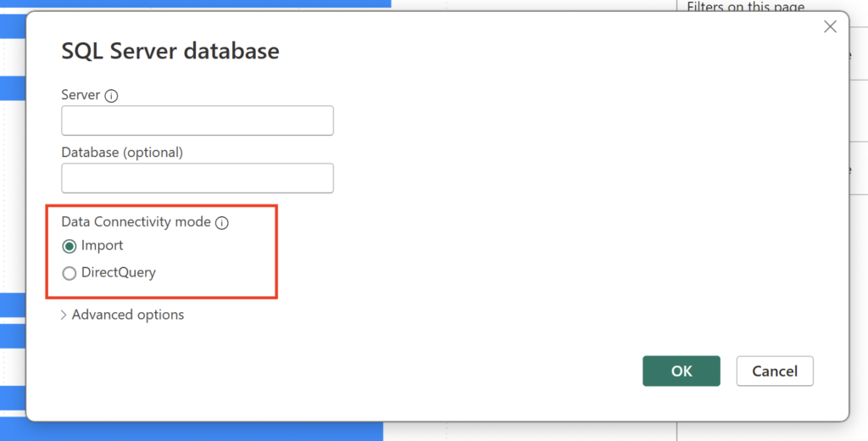Image resolution: width=868 pixels, height=441 pixels.
Task: Click the SQL Server database dialog title
Action: 170,51
